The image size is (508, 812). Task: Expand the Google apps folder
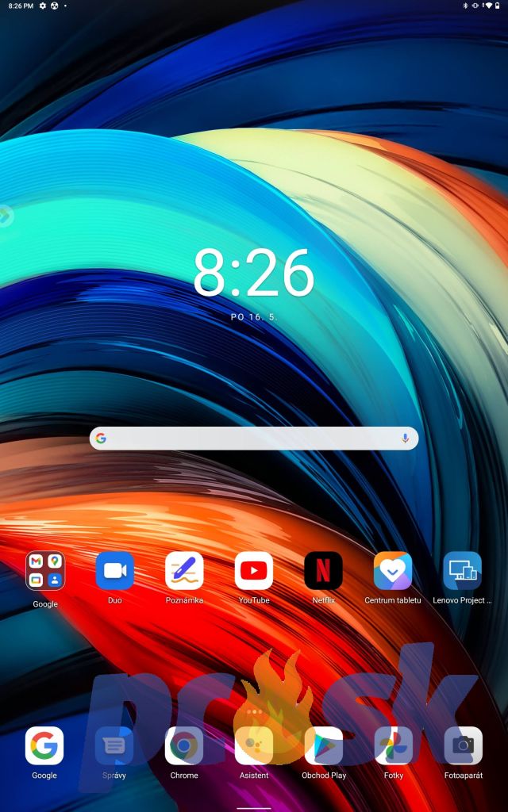[x=45, y=571]
